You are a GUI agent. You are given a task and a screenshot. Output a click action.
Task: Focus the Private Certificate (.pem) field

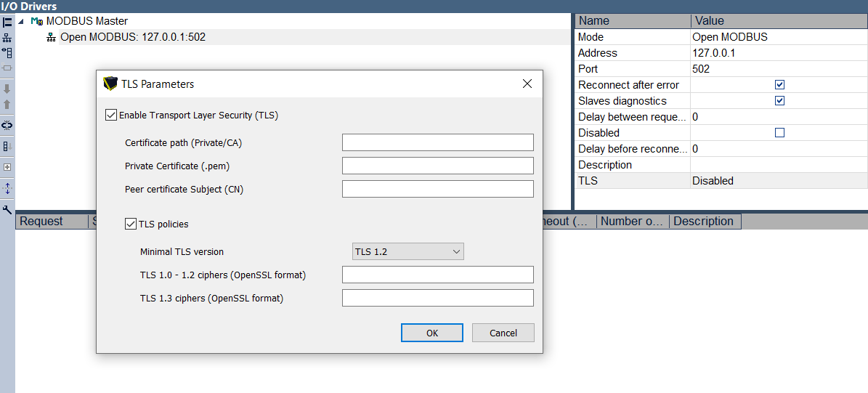pos(438,166)
